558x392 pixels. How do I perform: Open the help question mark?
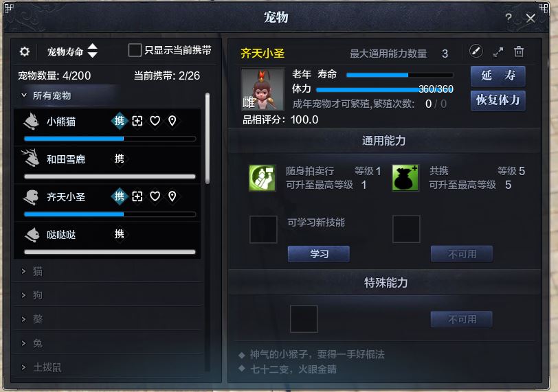coord(509,18)
